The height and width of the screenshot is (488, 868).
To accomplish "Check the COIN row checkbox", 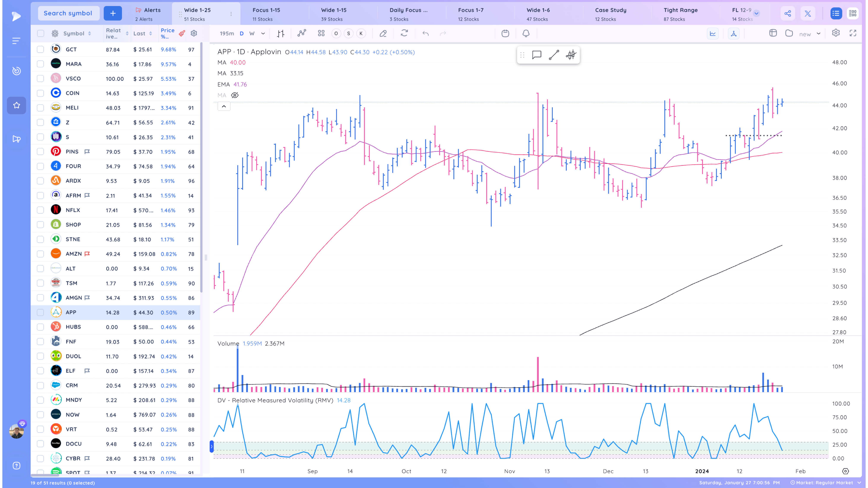I will [40, 93].
